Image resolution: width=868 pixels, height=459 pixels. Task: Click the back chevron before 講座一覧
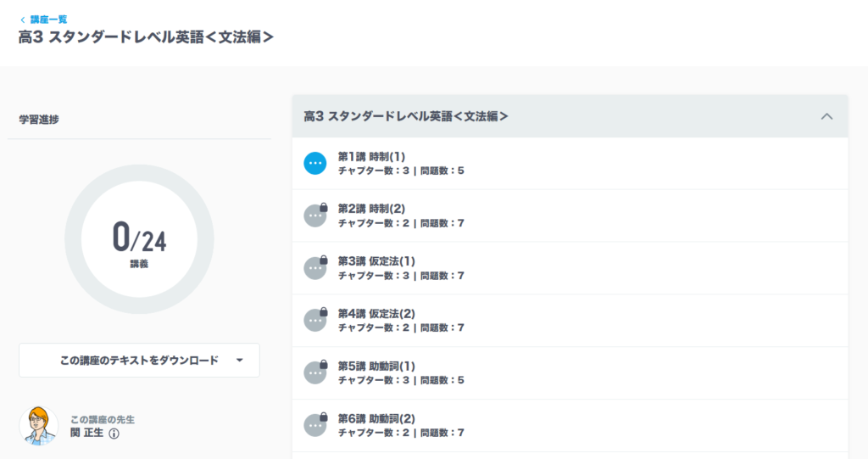coord(22,20)
